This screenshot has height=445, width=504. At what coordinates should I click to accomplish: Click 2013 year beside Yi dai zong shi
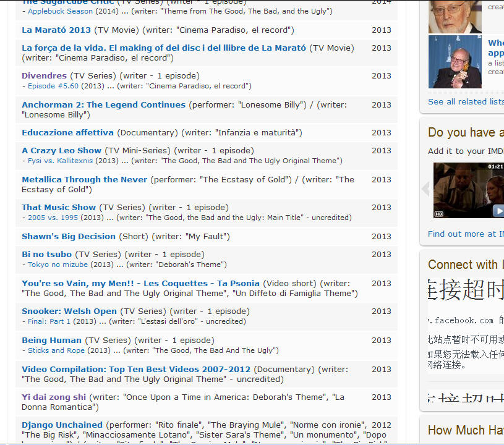click(382, 397)
